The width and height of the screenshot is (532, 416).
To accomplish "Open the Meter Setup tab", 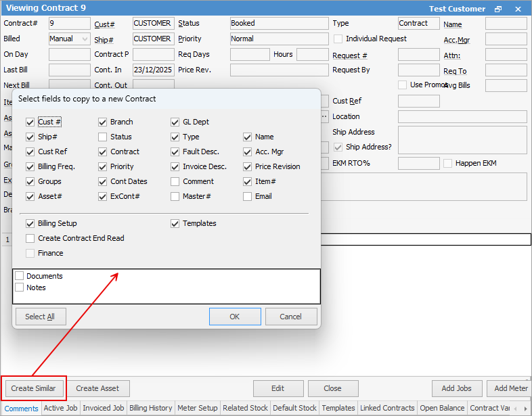I will (x=198, y=408).
